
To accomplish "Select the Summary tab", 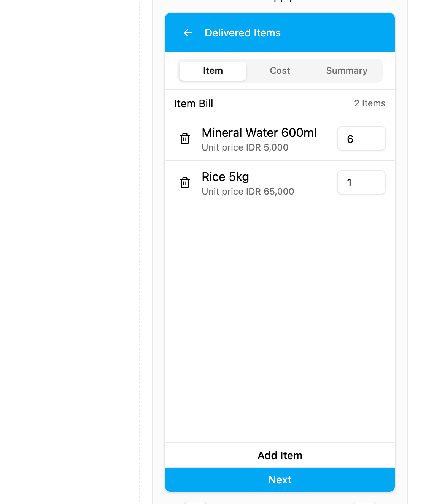I will (x=347, y=71).
